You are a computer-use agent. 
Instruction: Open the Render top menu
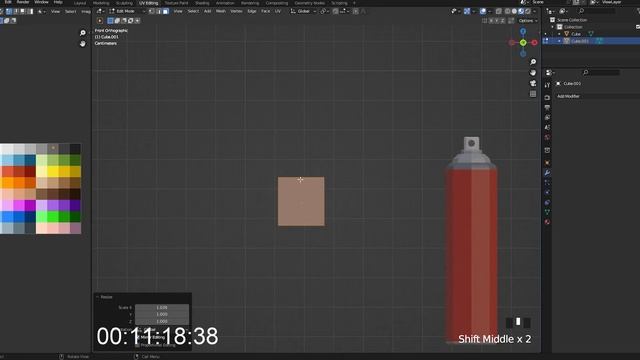click(x=23, y=2)
